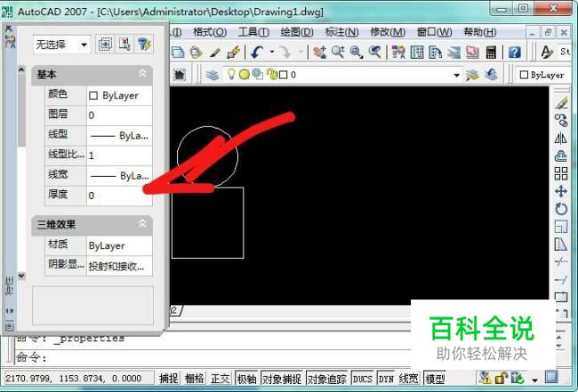Screen dimensions: 578x392
Task: Open Layer Properties Manager icon
Action: point(213,75)
